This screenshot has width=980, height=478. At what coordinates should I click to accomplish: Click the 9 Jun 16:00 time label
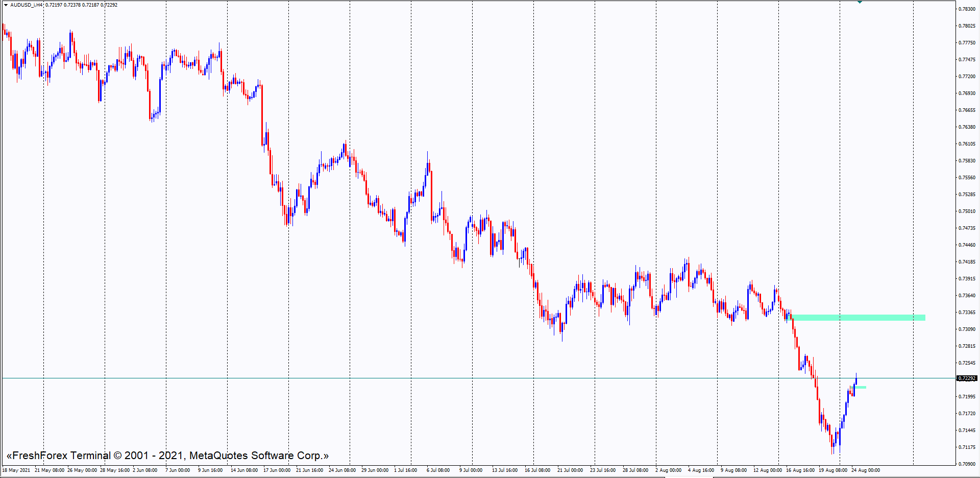pyautogui.click(x=210, y=470)
